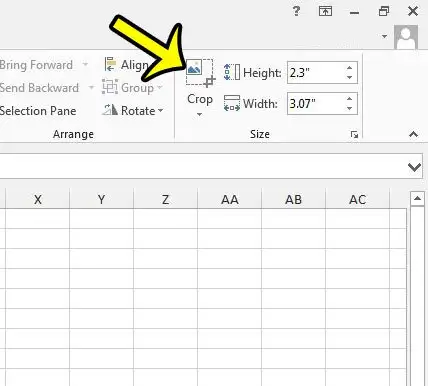Click the user account picture
428x386 pixels.
(406, 37)
